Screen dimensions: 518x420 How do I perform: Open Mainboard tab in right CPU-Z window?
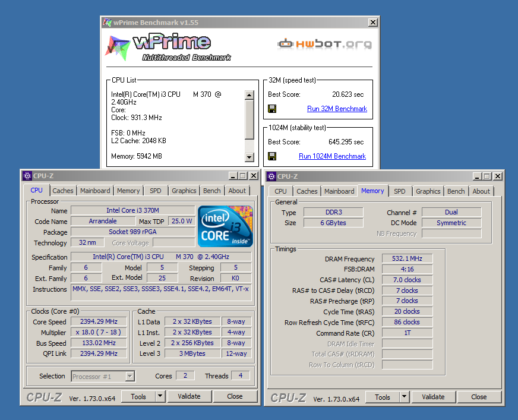[x=339, y=191]
